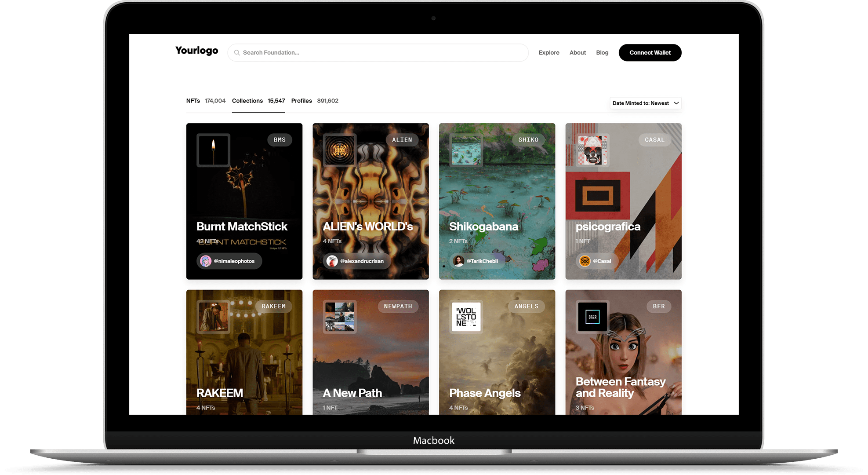Toggle the Blog navigation link

click(x=602, y=53)
